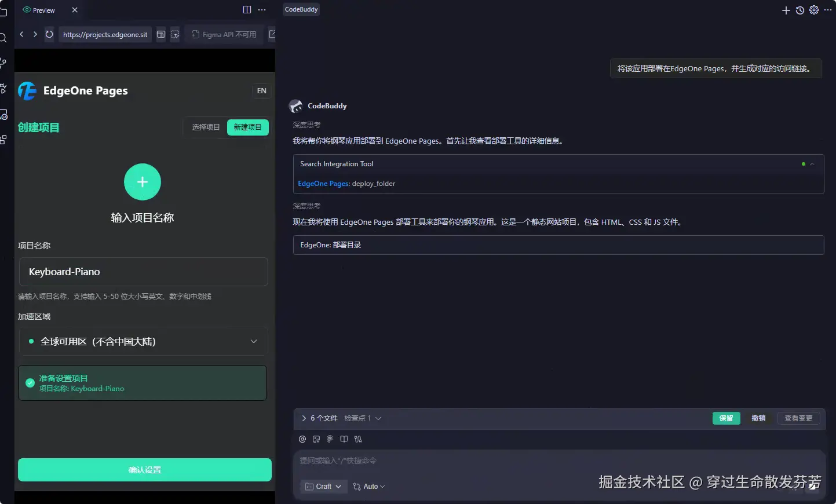Toggle the device layout icon beside the URL

pos(161,35)
